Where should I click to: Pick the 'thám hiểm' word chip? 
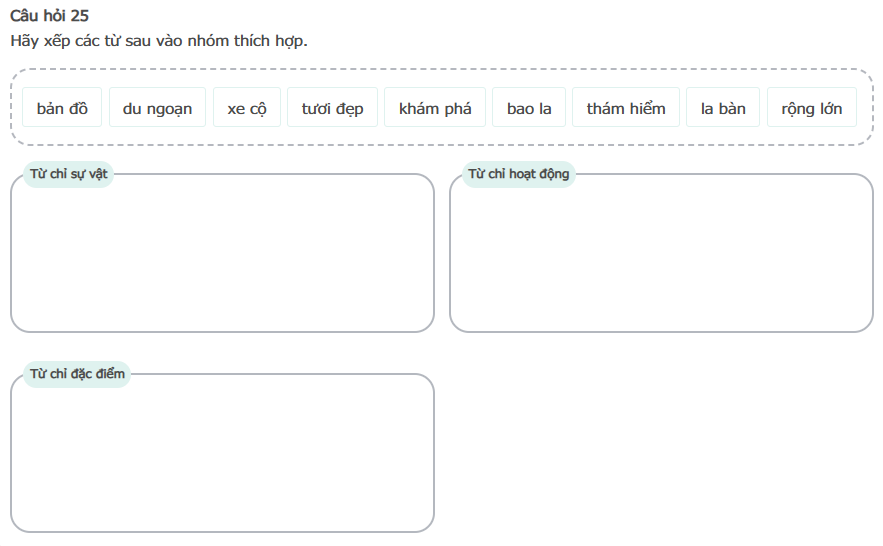(626, 108)
